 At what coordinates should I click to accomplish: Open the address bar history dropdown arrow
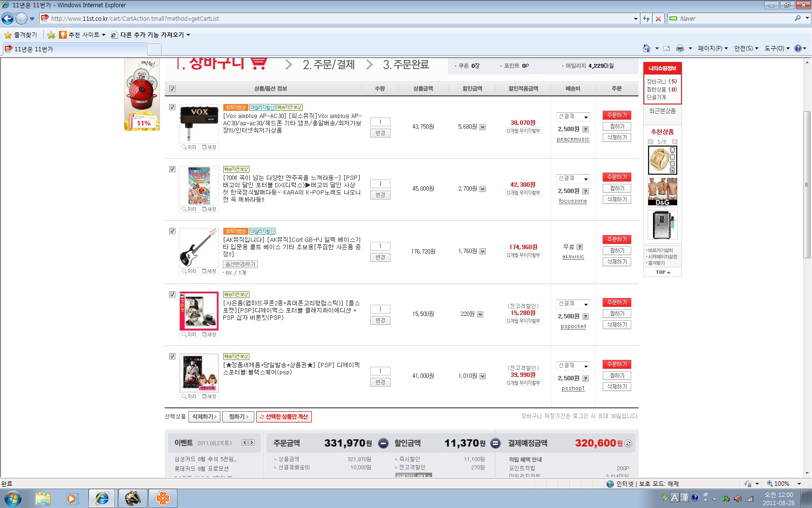click(x=636, y=18)
